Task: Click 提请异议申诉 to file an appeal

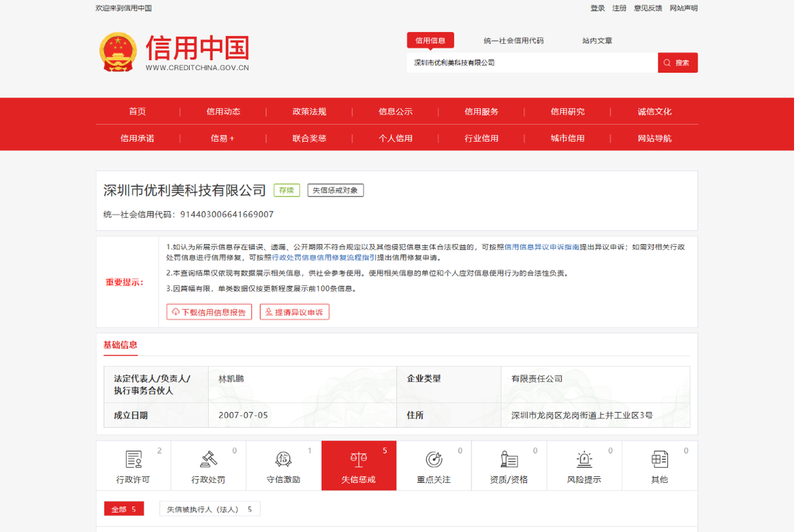Action: click(x=294, y=311)
